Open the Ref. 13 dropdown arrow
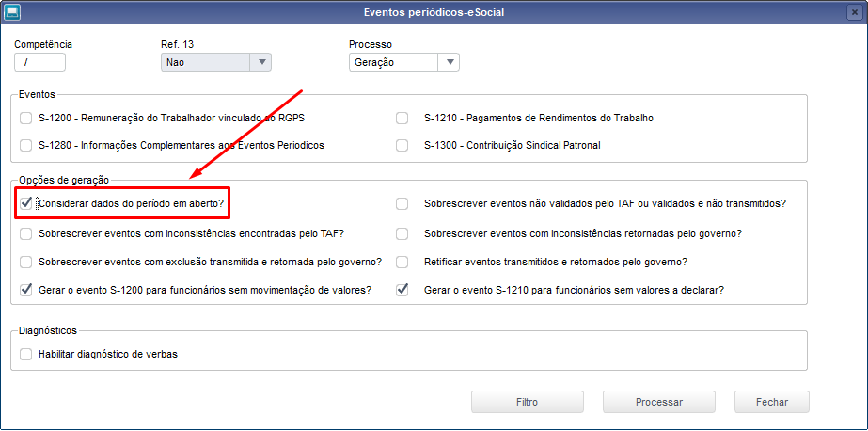The height and width of the screenshot is (431, 868). 261,62
